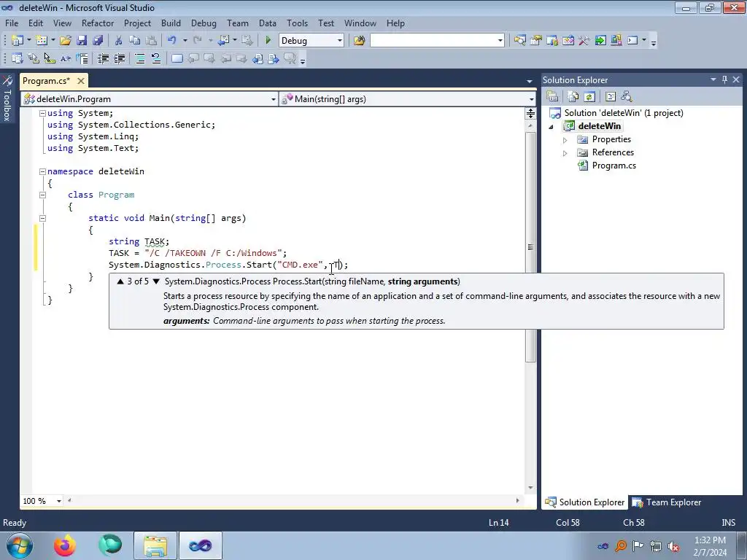Select Program.cs in Solution Explorer
The width and height of the screenshot is (747, 560).
click(614, 166)
